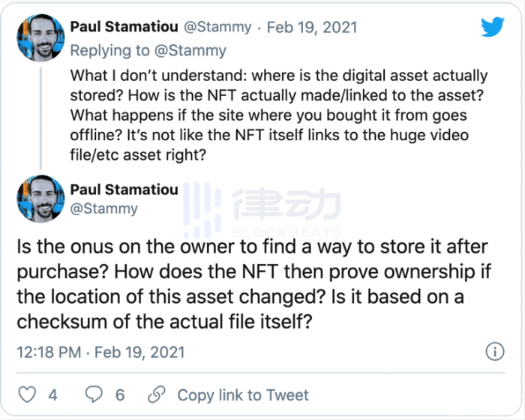The image size is (525, 420).
Task: Open replies via speech bubble icon
Action: [94, 394]
